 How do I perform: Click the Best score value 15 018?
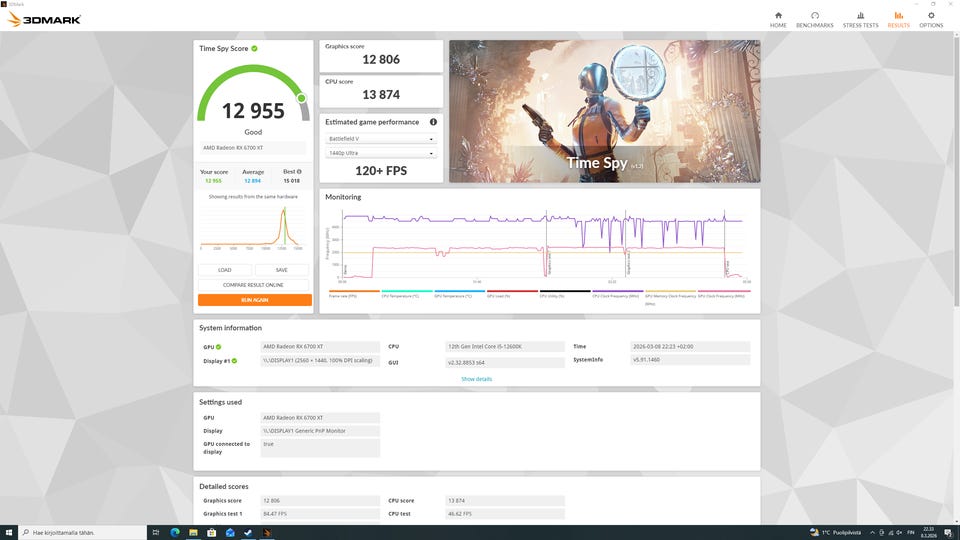pyautogui.click(x=291, y=181)
